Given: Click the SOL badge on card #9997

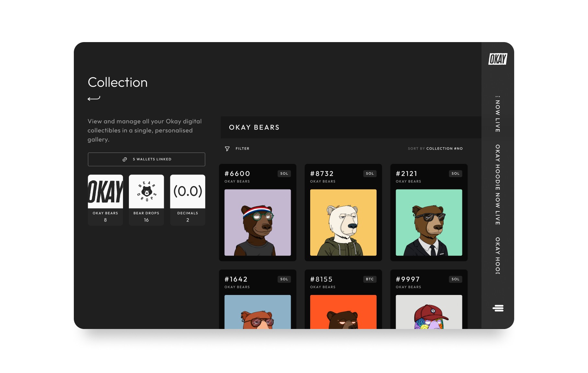Looking at the screenshot, I should click(x=456, y=279).
